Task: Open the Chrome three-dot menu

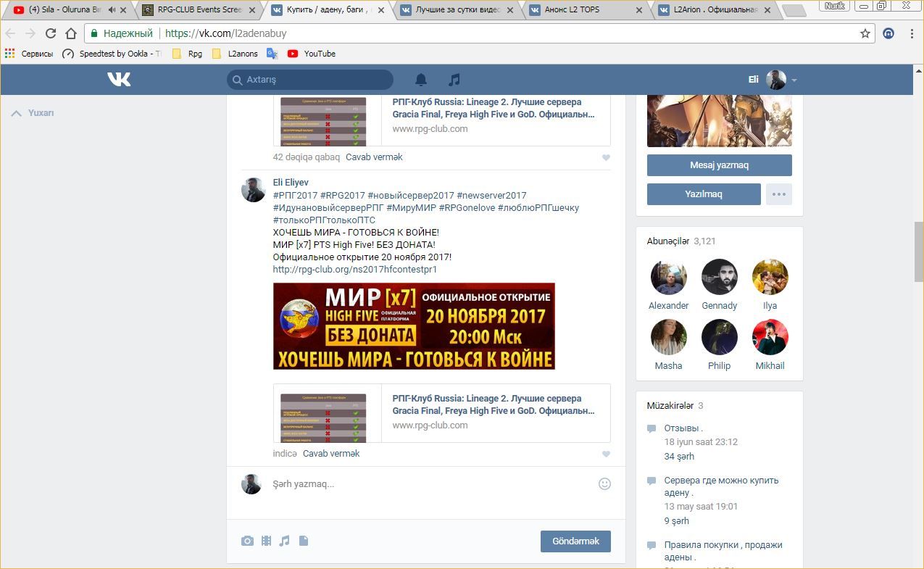Action: click(x=910, y=33)
